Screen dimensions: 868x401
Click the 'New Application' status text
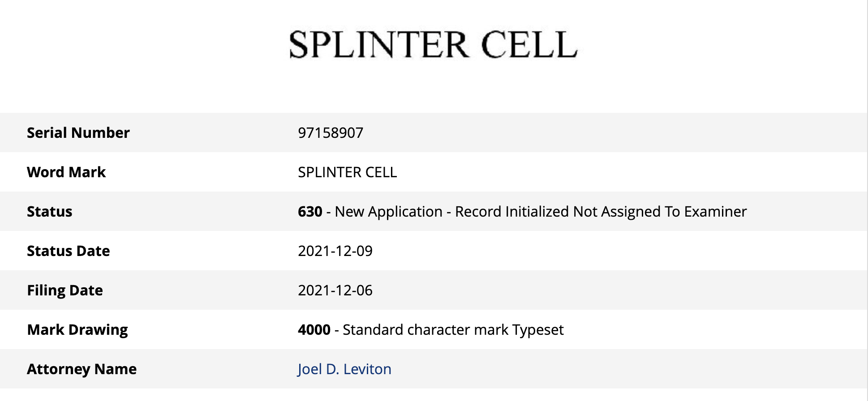point(388,212)
